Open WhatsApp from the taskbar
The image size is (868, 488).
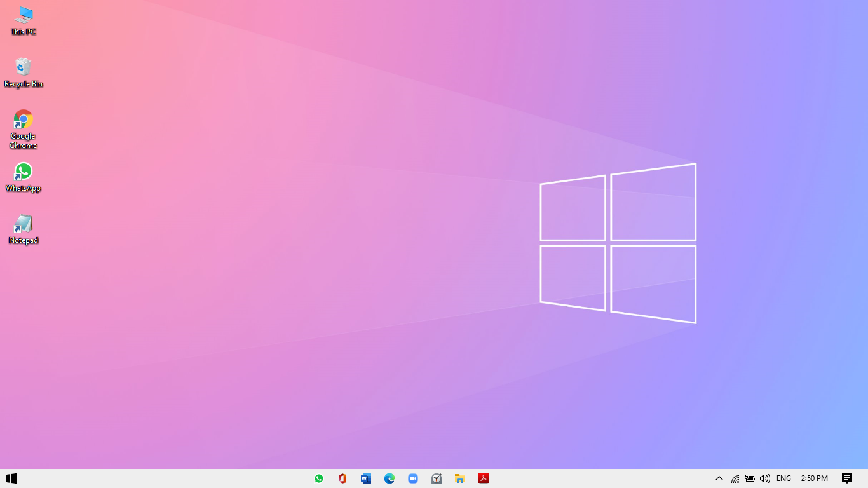(x=319, y=478)
